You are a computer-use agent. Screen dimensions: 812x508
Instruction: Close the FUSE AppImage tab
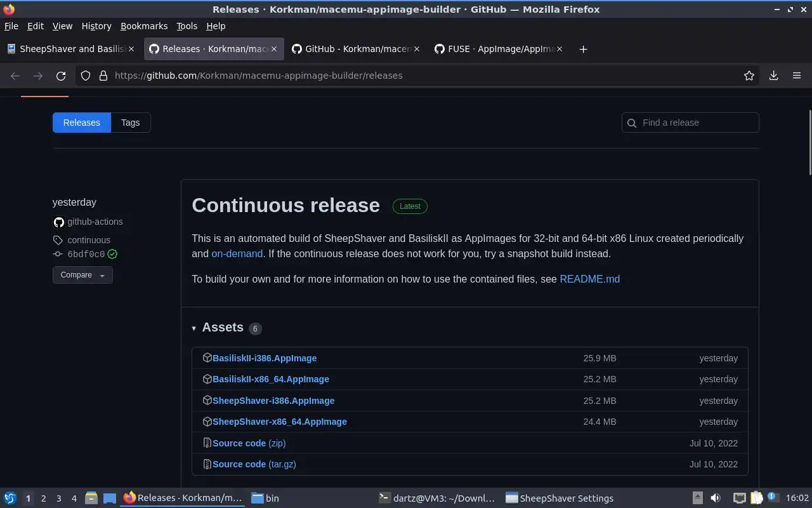(560, 49)
